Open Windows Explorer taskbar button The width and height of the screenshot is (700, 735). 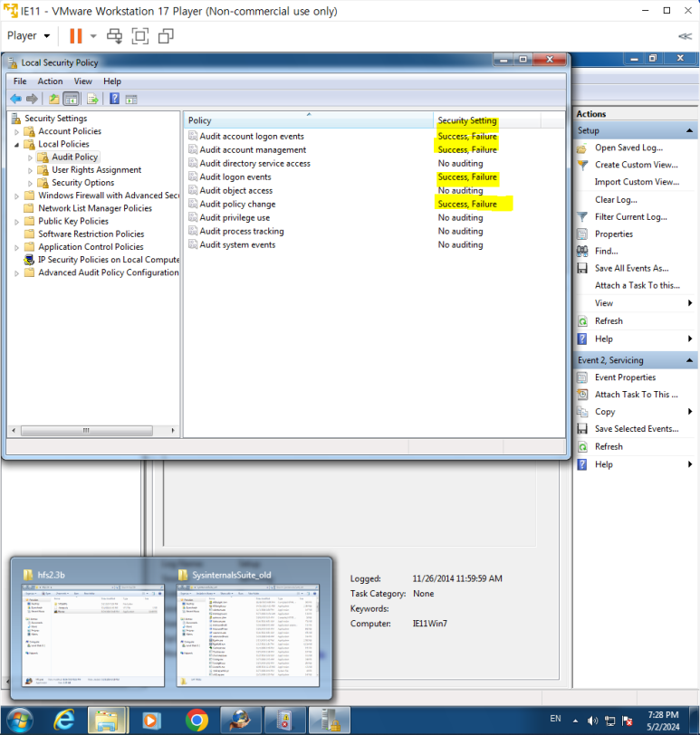tap(108, 720)
